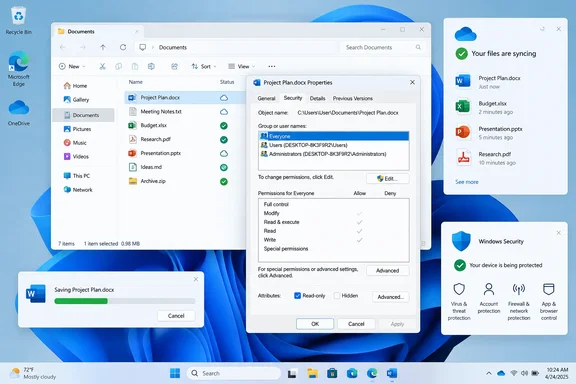Open Pictures in the navigation pane
This screenshot has width=576, height=384.
pyautogui.click(x=83, y=129)
